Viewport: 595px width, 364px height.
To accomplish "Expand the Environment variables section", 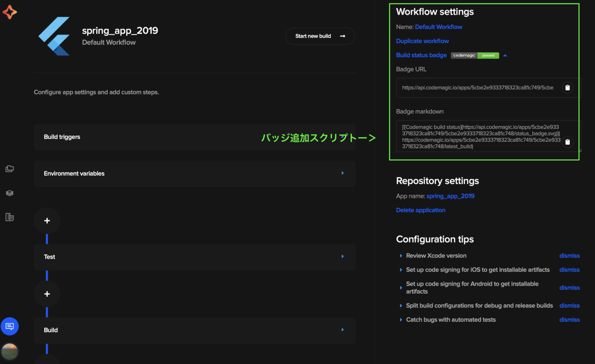I will point(342,174).
